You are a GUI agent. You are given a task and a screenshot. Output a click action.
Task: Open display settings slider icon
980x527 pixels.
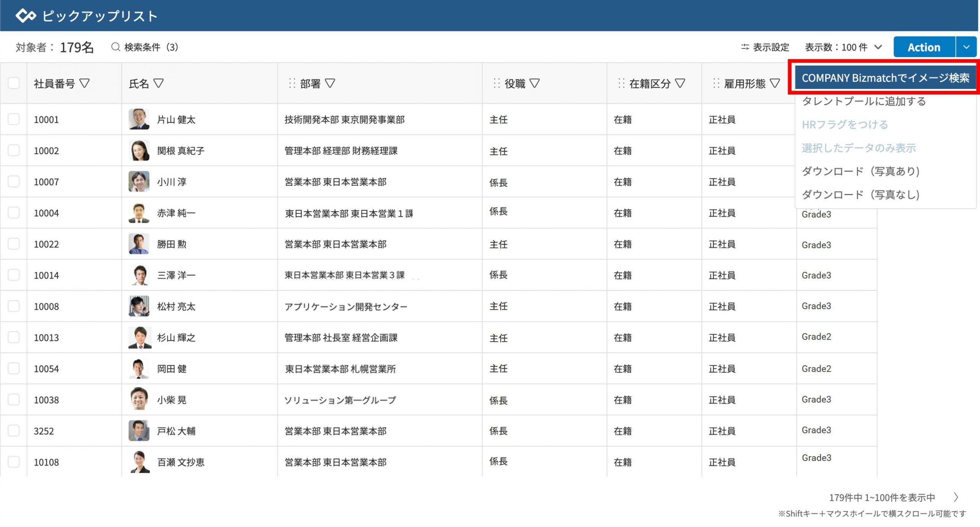tap(744, 47)
